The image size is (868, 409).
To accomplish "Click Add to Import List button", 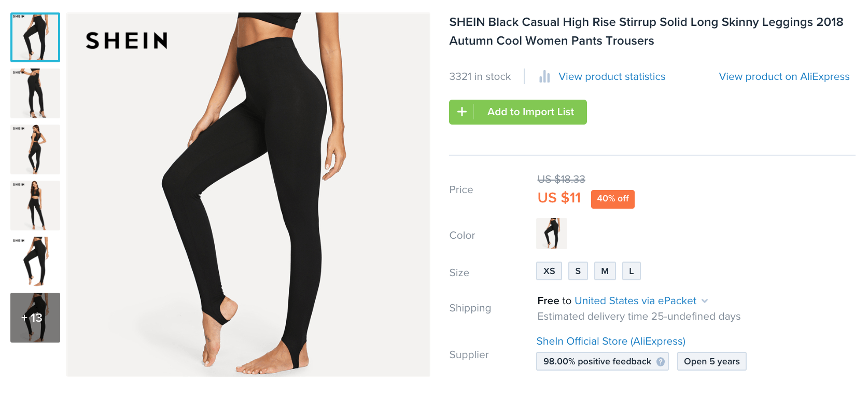I will (x=530, y=112).
